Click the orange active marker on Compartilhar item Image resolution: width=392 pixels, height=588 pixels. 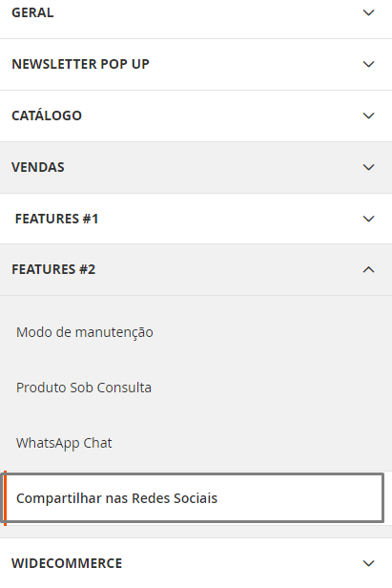(x=5, y=498)
